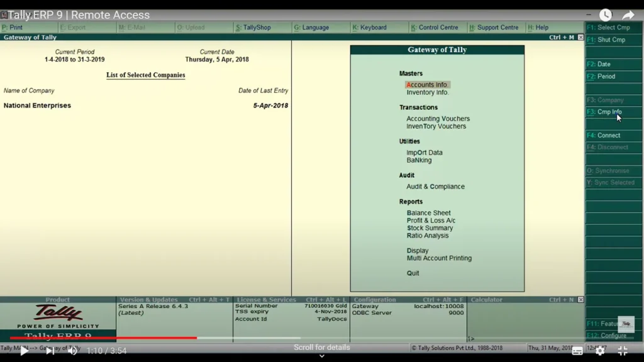Exit fullscreen mode of the video

623,351
